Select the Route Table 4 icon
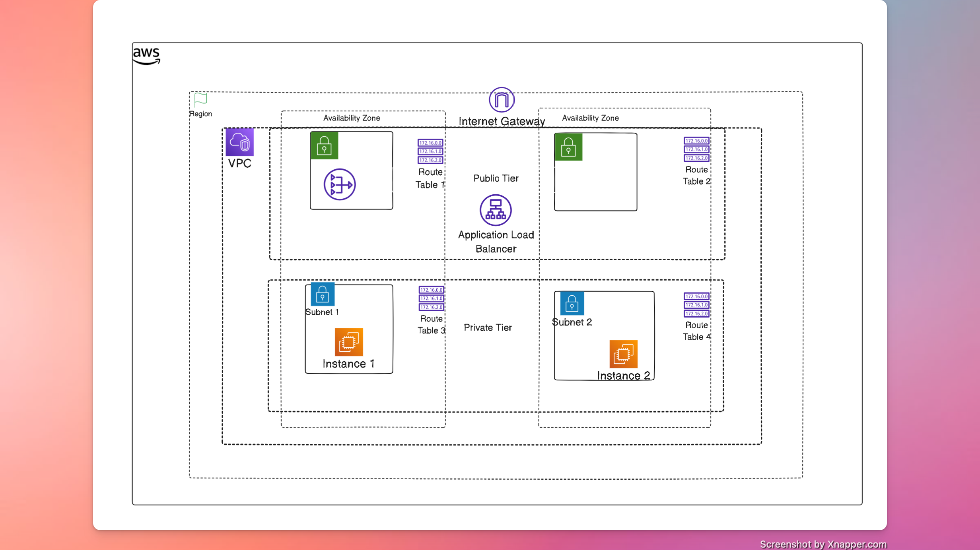This screenshot has height=550, width=980. (696, 305)
